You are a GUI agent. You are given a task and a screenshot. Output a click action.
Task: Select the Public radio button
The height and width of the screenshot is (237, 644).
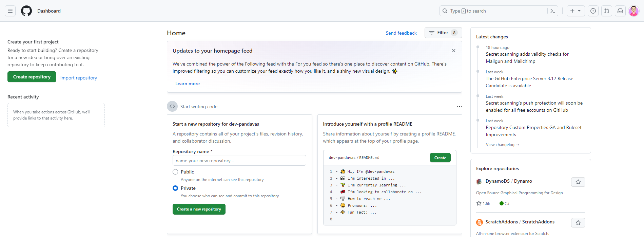click(175, 172)
